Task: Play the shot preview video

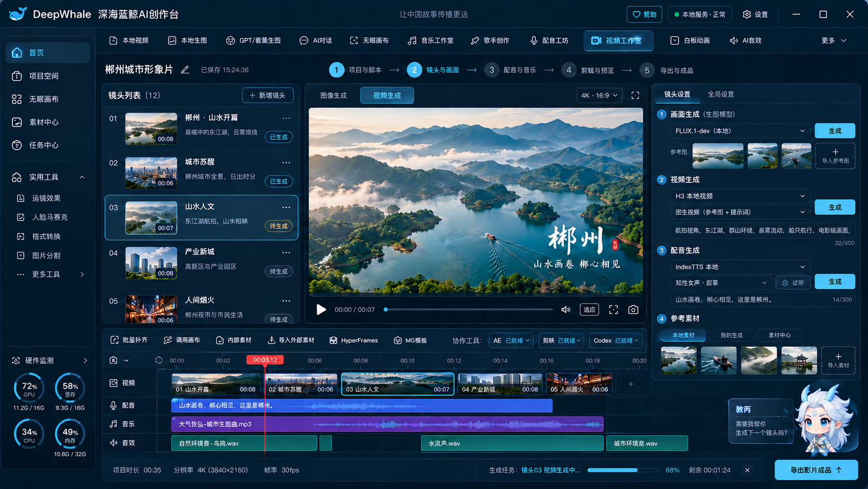Action: click(321, 310)
